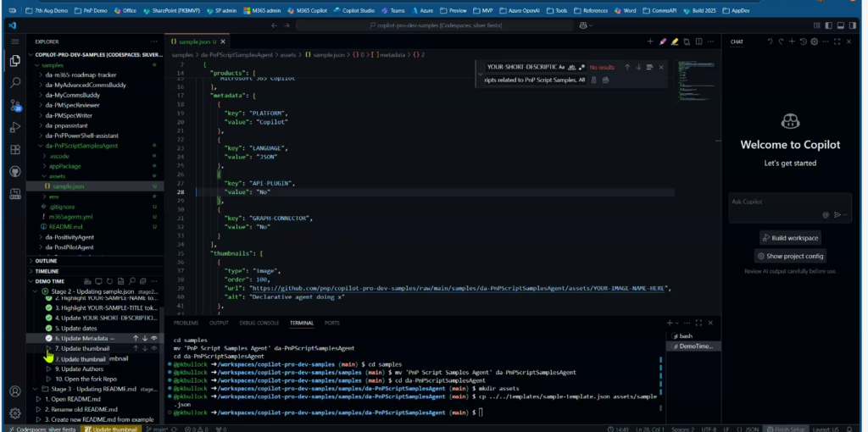The height and width of the screenshot is (432, 868).
Task: Click the compare changes icon in editor toolbar
Action: click(x=687, y=42)
